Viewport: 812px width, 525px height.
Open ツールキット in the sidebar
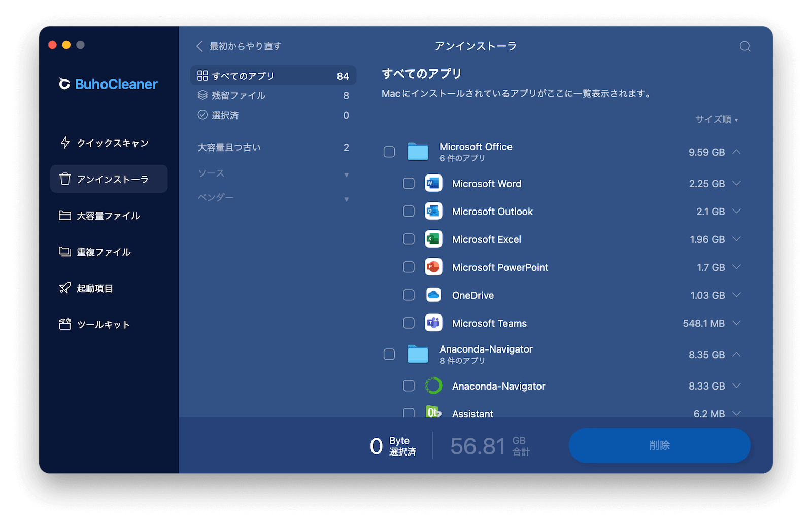(x=109, y=324)
